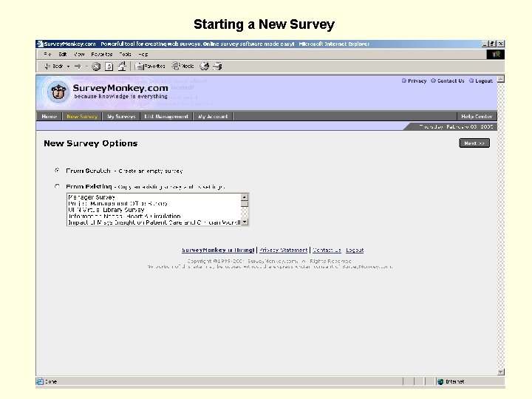This screenshot has height=399, width=532.
Task: Open the Back button history dropdown arrow
Action: tap(68, 66)
